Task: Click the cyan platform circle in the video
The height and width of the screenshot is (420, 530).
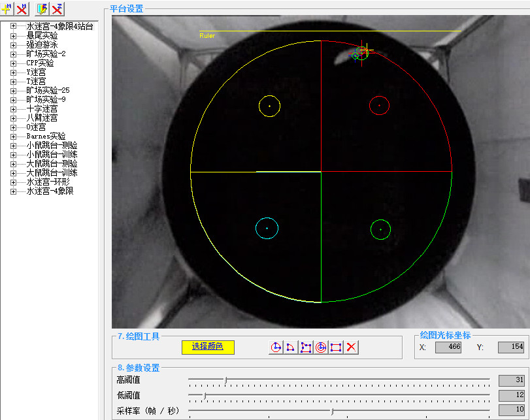Action: click(x=267, y=229)
